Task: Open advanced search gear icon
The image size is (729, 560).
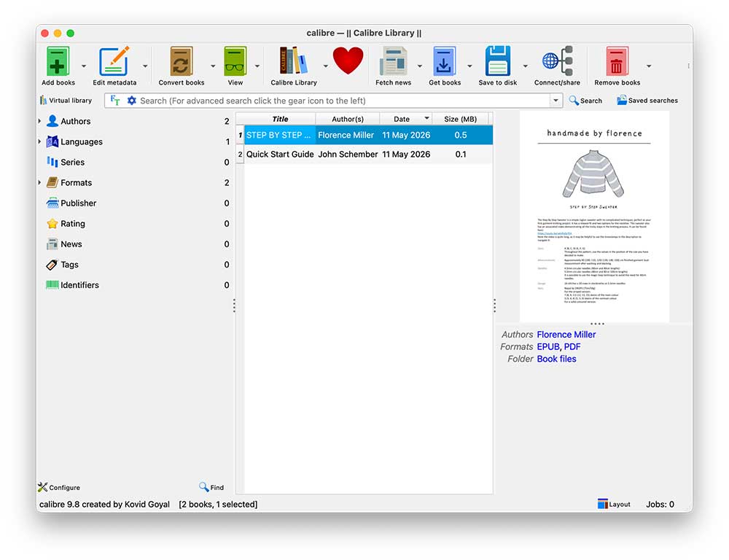Action: pyautogui.click(x=131, y=101)
